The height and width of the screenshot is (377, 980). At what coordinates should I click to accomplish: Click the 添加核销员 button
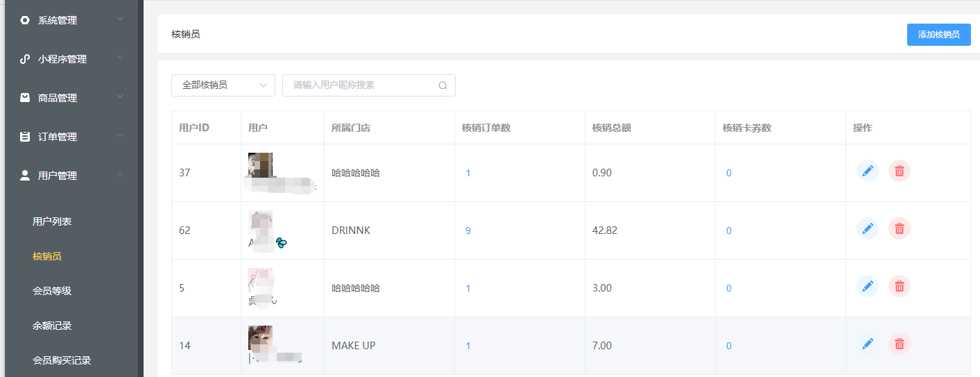pyautogui.click(x=938, y=35)
